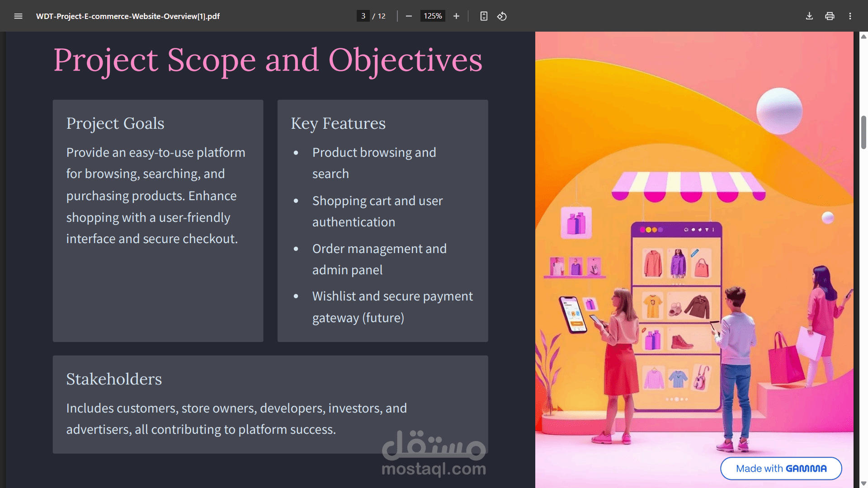Select the current page number field
Viewport: 868px width, 488px height.
(363, 16)
